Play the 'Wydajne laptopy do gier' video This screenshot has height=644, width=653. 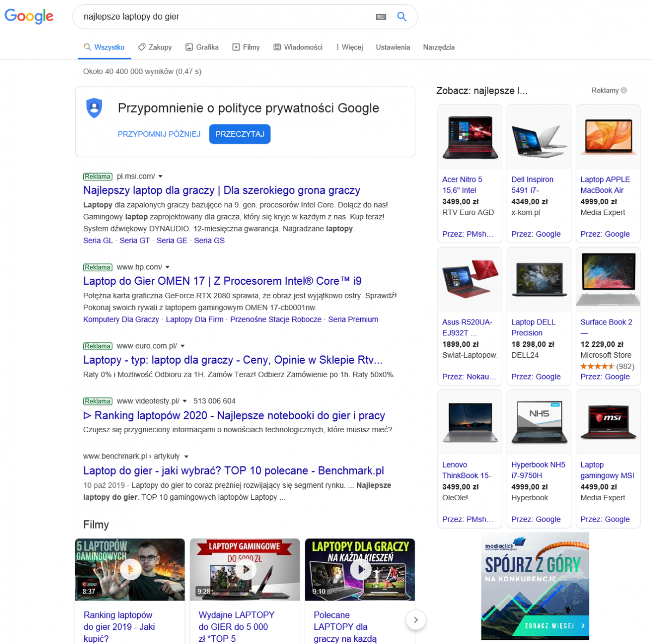(245, 569)
